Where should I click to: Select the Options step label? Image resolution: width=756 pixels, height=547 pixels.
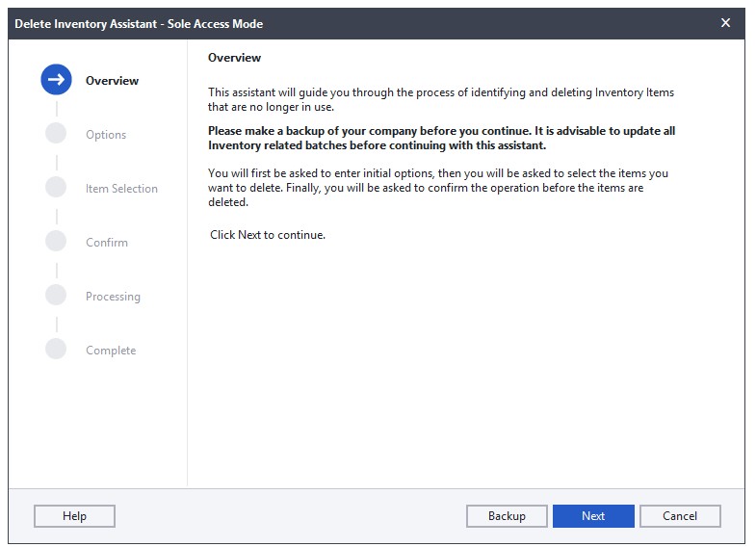coord(106,135)
